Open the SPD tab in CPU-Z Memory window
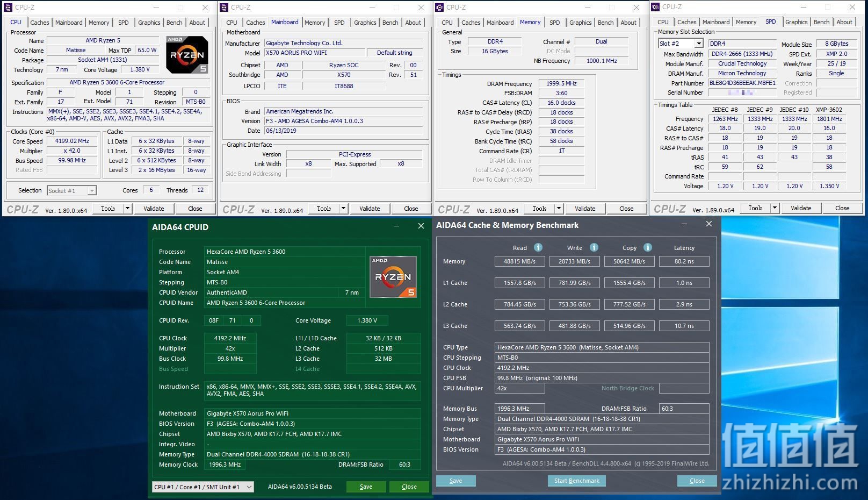Viewport: 868px width, 500px height. (555, 23)
